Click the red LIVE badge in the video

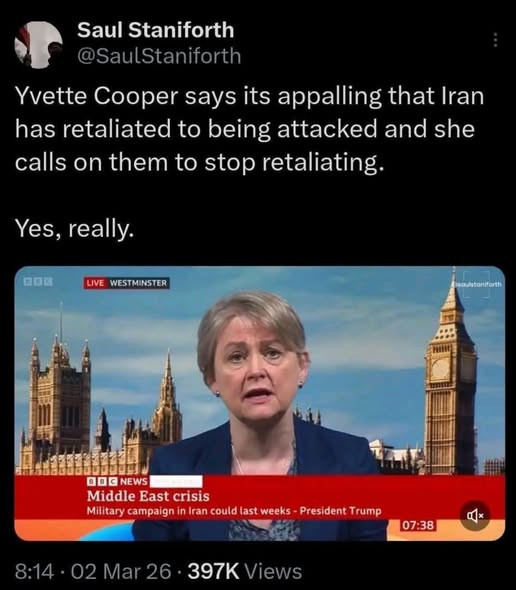click(x=95, y=283)
